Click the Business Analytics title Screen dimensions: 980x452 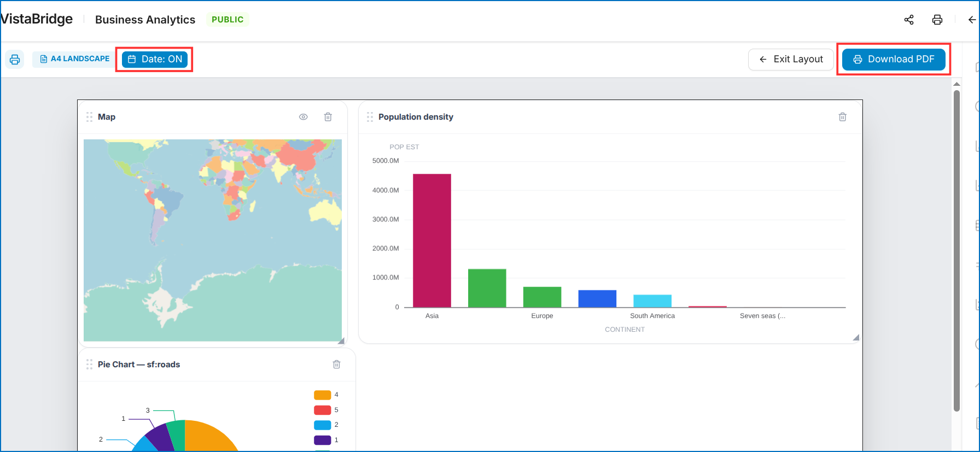pyautogui.click(x=145, y=20)
